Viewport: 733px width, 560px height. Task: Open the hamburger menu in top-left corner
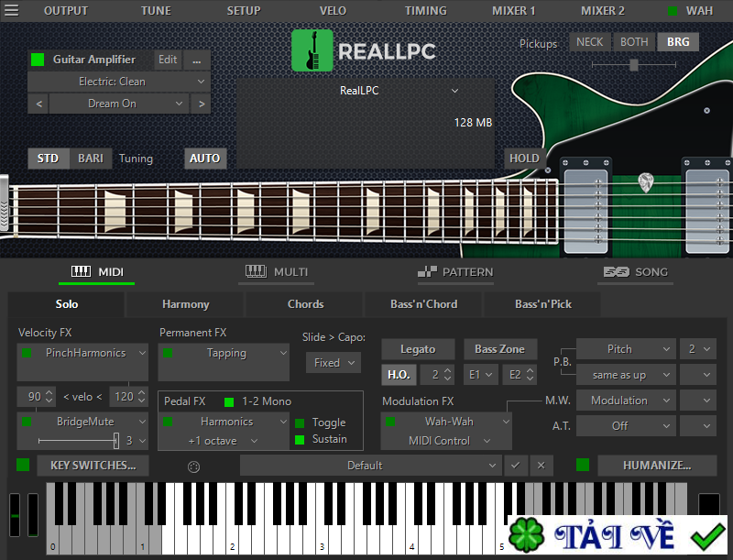click(13, 10)
